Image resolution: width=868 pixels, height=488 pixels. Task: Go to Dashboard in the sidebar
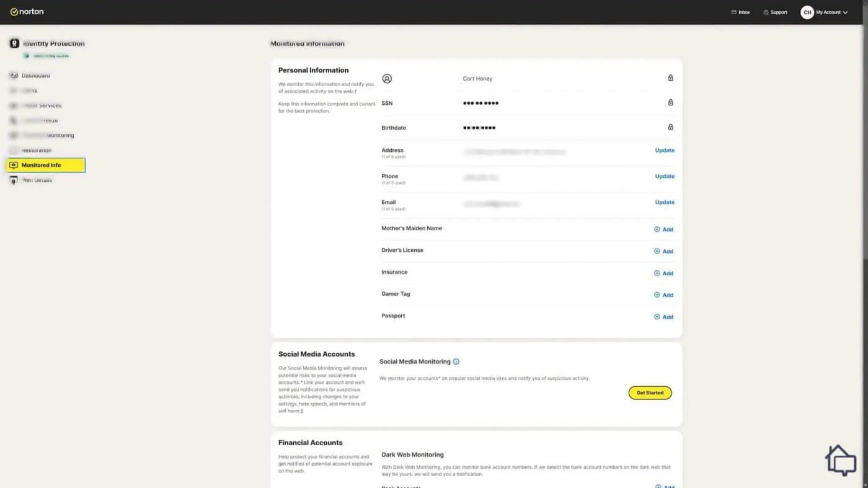coord(35,76)
